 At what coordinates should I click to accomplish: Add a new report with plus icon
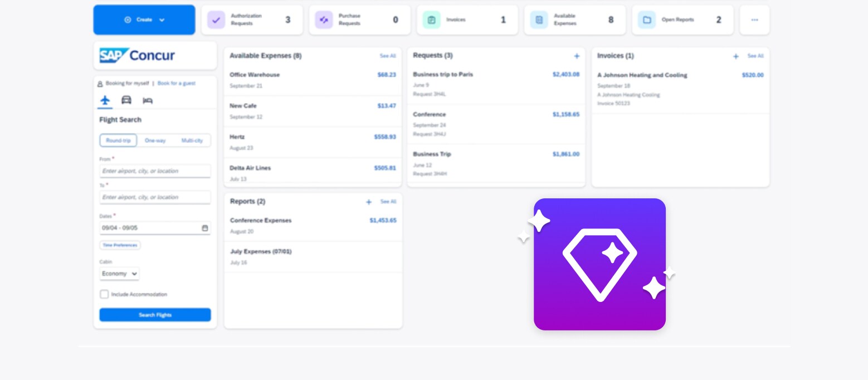click(369, 202)
